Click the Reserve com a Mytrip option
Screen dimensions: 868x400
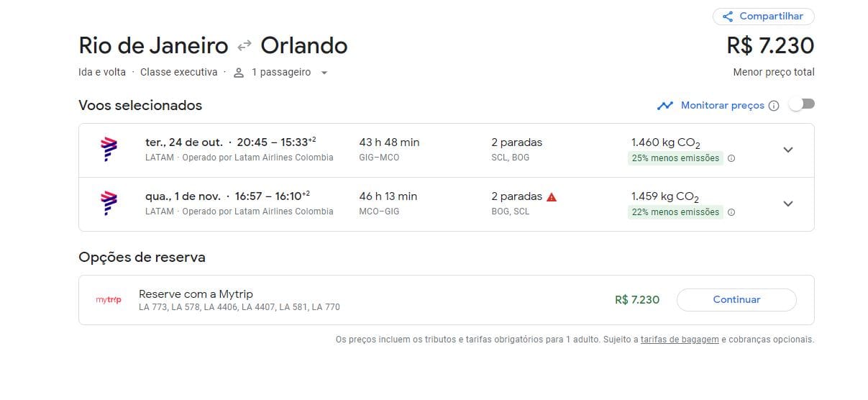pyautogui.click(x=447, y=300)
